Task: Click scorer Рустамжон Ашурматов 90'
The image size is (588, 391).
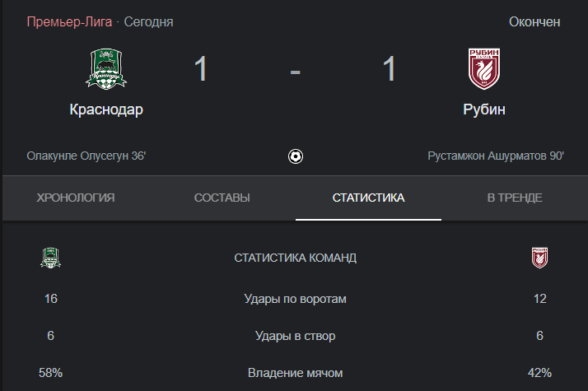Action: [x=496, y=156]
